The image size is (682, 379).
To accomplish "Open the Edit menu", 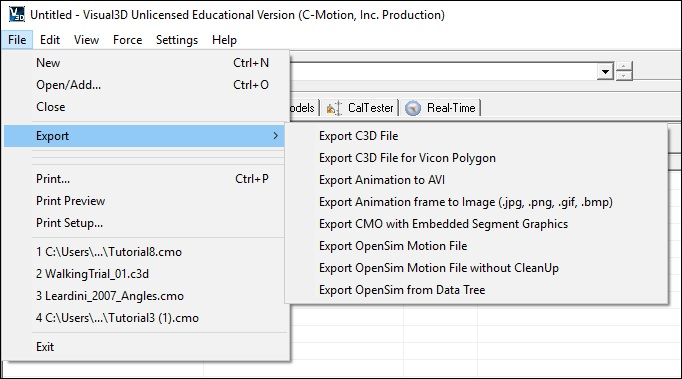I will [50, 40].
